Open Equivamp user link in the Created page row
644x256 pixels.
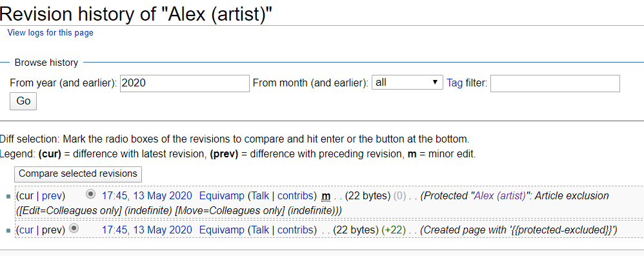pyautogui.click(x=222, y=230)
